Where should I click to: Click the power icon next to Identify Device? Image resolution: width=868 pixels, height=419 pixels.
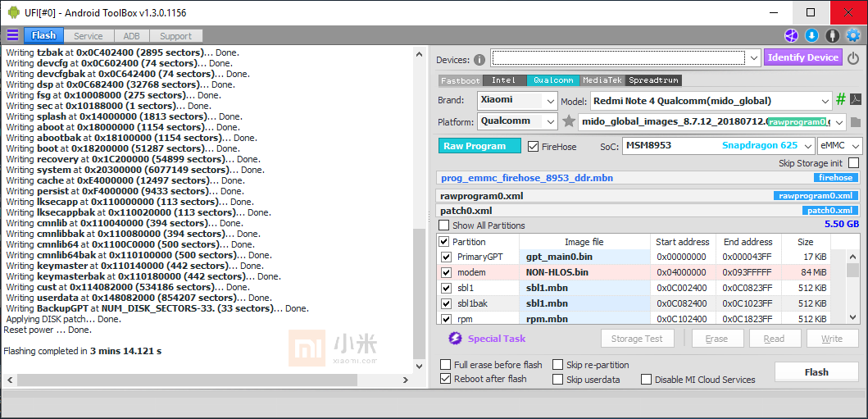853,57
